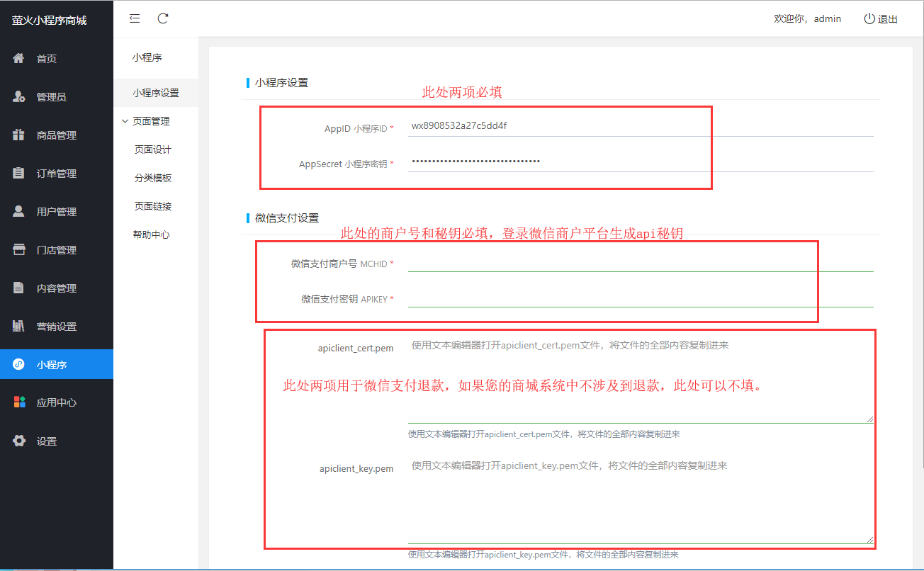Select 分类模板 in the submenu
This screenshot has width=924, height=571.
[x=152, y=178]
